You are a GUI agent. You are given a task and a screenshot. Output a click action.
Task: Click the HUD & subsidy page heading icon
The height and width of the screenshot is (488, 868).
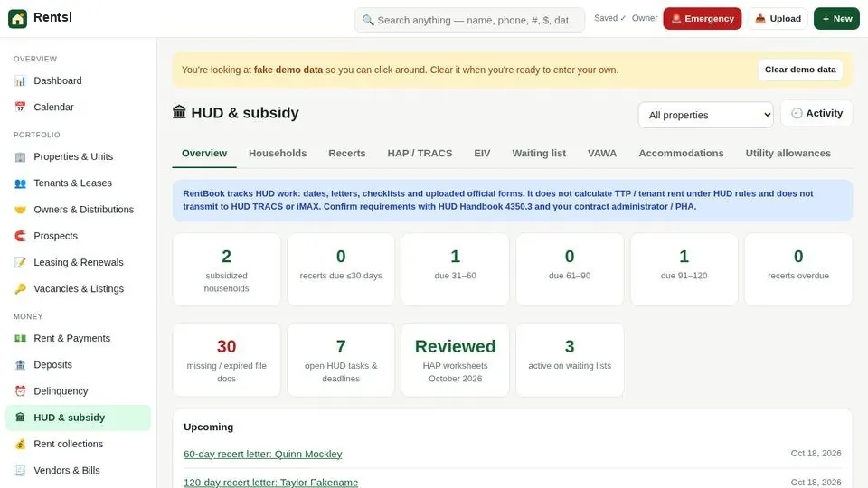pos(179,112)
